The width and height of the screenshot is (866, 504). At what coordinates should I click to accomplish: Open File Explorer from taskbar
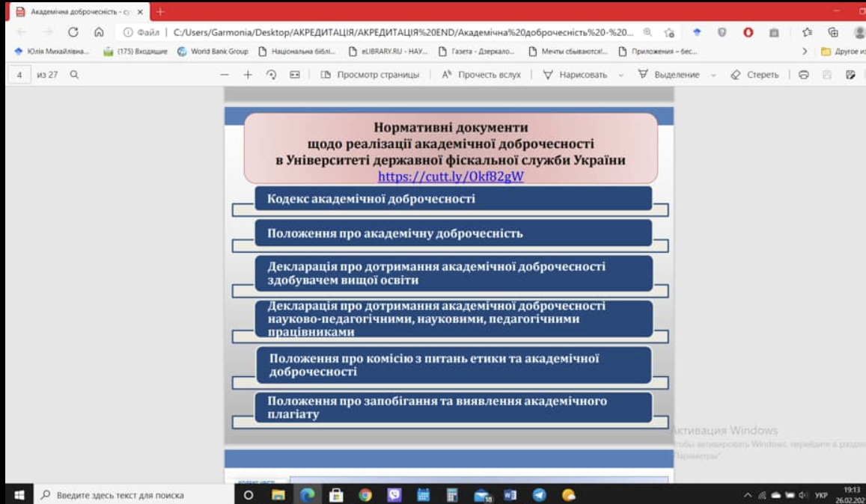pyautogui.click(x=278, y=495)
